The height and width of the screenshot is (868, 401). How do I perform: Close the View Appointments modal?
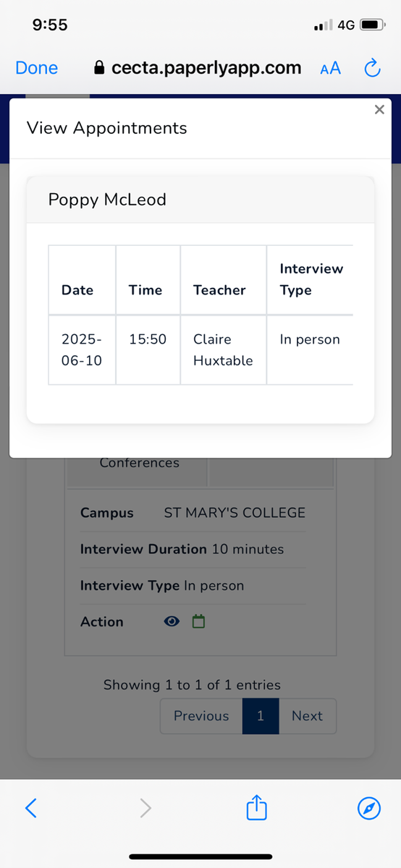(x=379, y=110)
